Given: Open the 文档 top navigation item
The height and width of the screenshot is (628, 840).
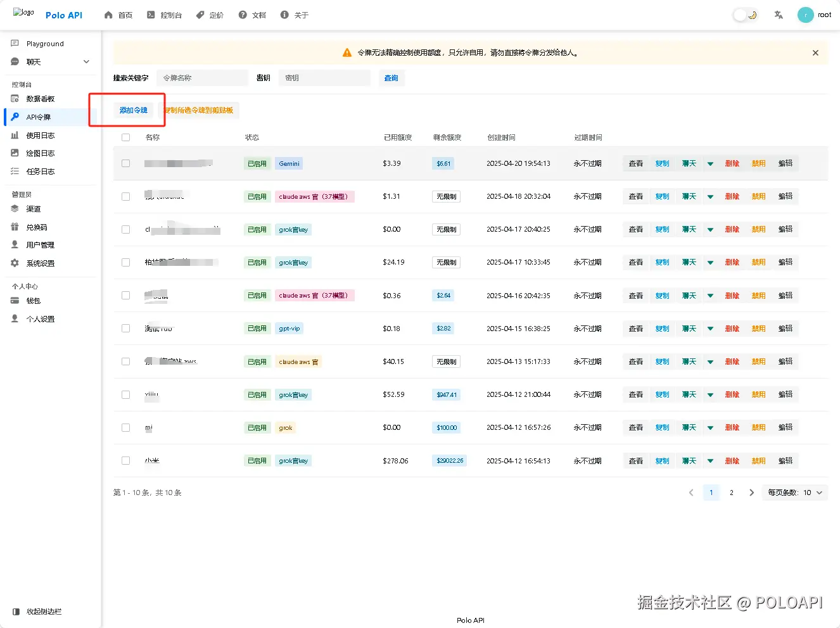Looking at the screenshot, I should coord(252,15).
